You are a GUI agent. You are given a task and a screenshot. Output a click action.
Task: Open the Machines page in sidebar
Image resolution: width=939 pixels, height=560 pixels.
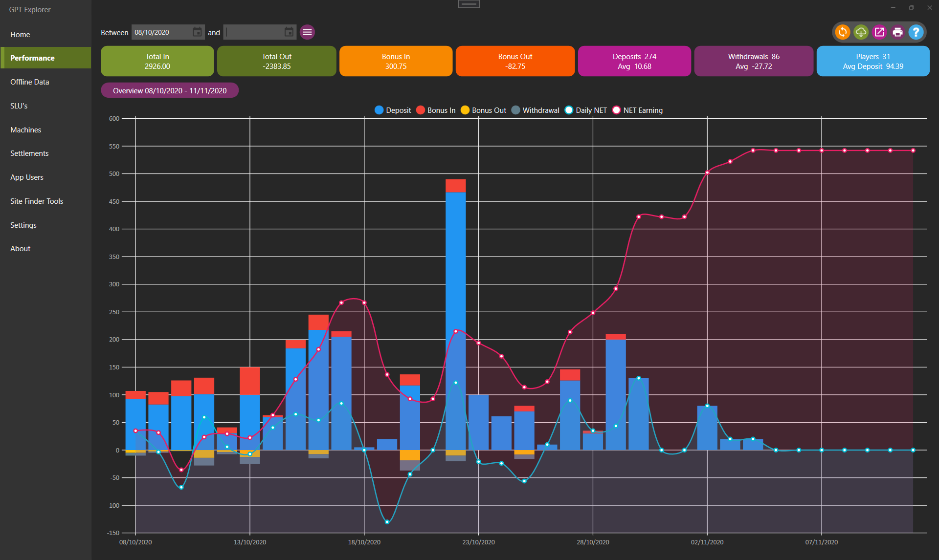click(x=26, y=130)
